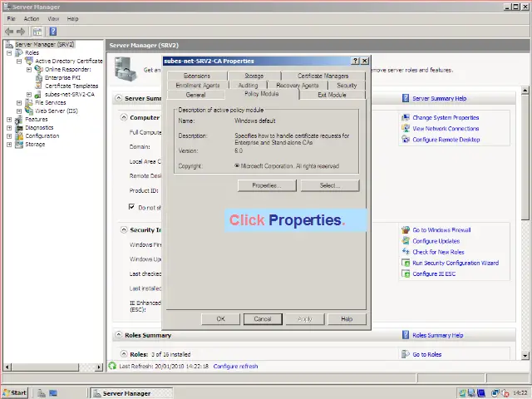Toggle the 'Do not show' checkbox
This screenshot has width=532, height=399.
pos(131,207)
